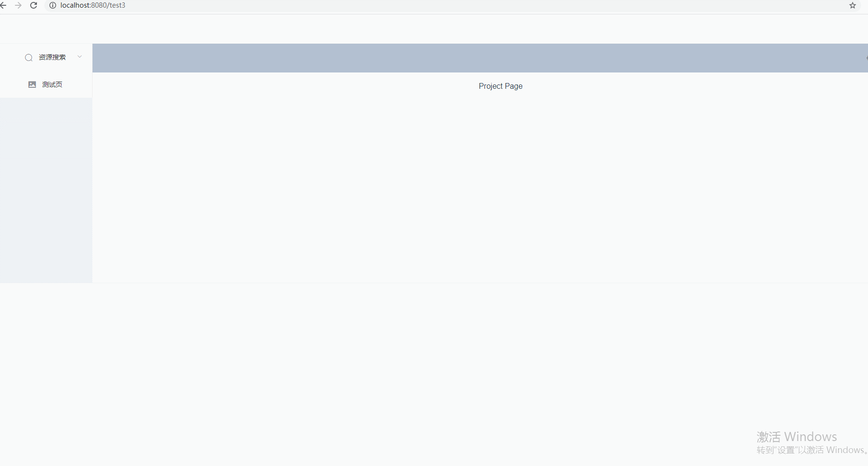The height and width of the screenshot is (466, 868).
Task: Select the 资源搜索 menu item
Action: (52, 57)
